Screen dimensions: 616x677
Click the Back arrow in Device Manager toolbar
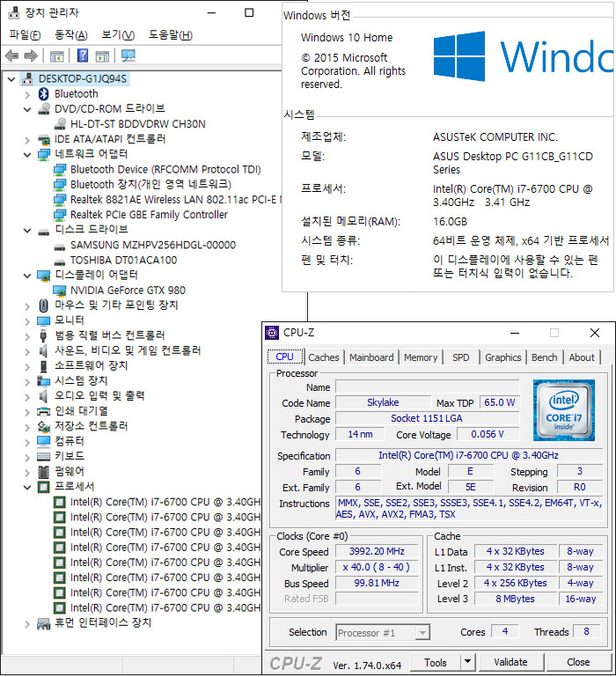(11, 55)
